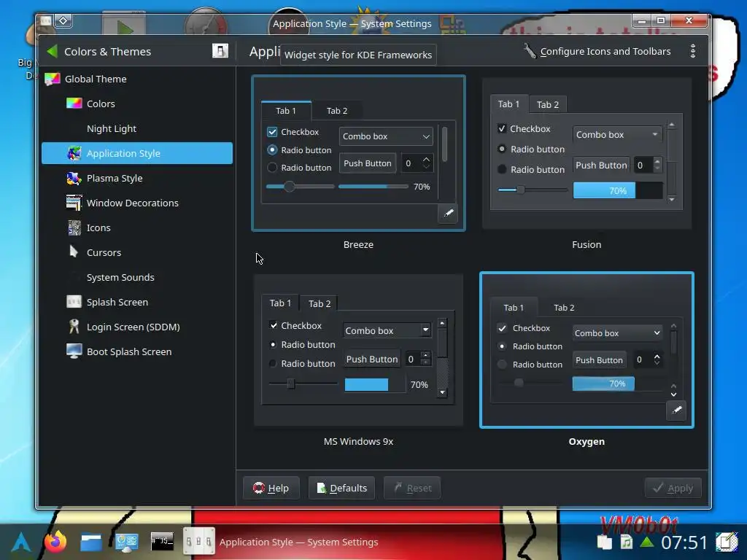Click the green back arrow icon
The image size is (747, 560).
pos(53,52)
